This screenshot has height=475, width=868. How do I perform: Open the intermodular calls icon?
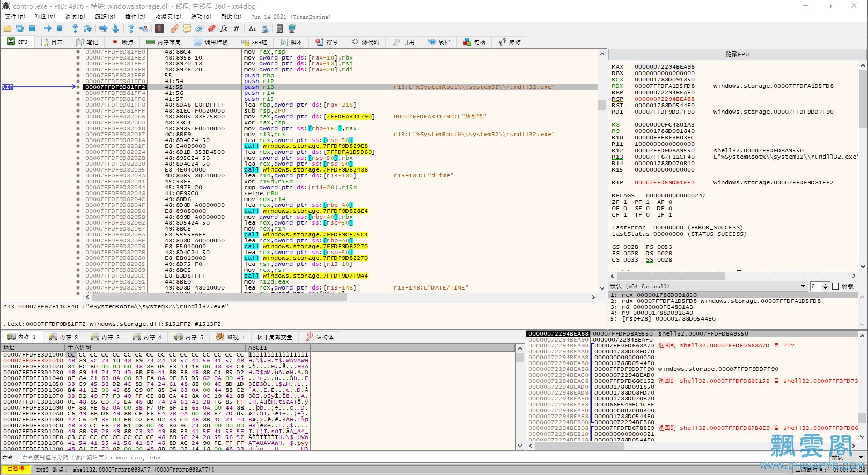264,28
